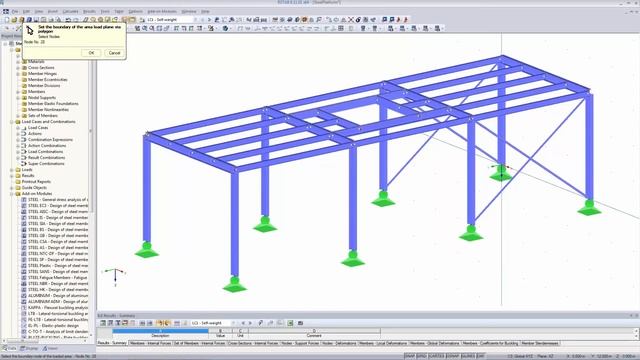The height and width of the screenshot is (360, 640).
Task: Click the Cross-Sections folder icon in navigator
Action: [x=24, y=68]
